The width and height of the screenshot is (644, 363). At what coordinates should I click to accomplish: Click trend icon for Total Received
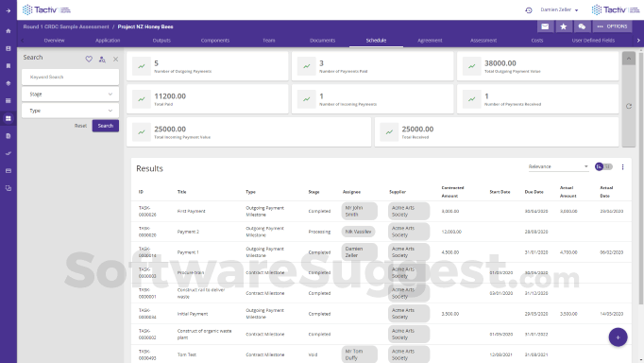pos(389,132)
